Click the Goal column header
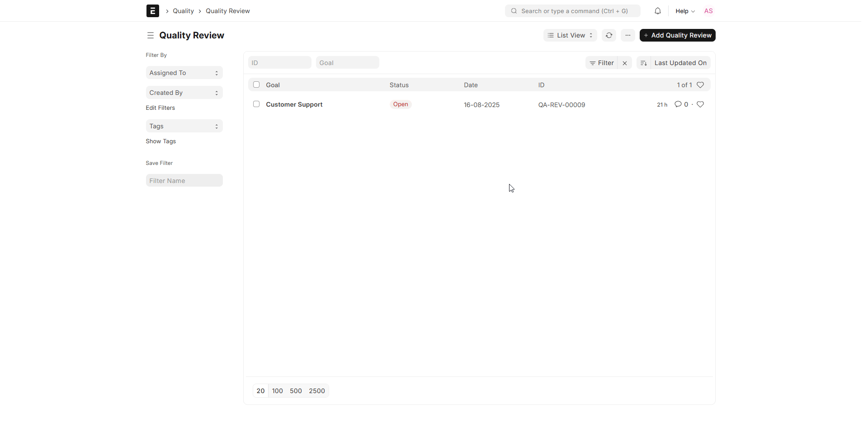Viewport: 868px width, 427px height. point(273,85)
